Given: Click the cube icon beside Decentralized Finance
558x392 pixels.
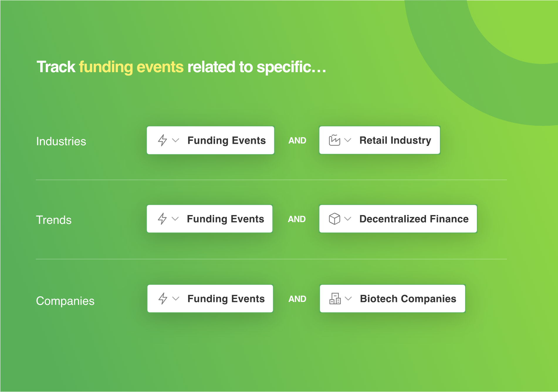Looking at the screenshot, I should [x=334, y=219].
